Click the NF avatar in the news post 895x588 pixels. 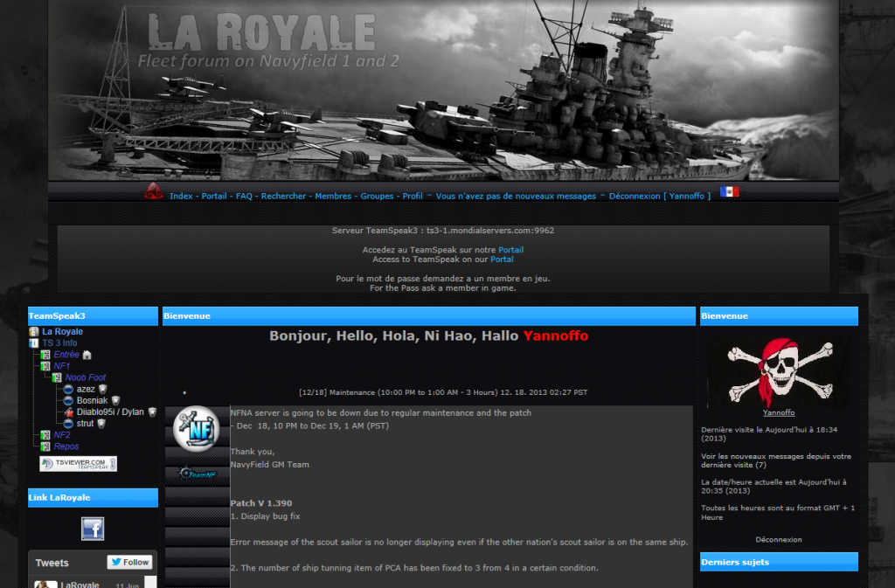[x=197, y=429]
